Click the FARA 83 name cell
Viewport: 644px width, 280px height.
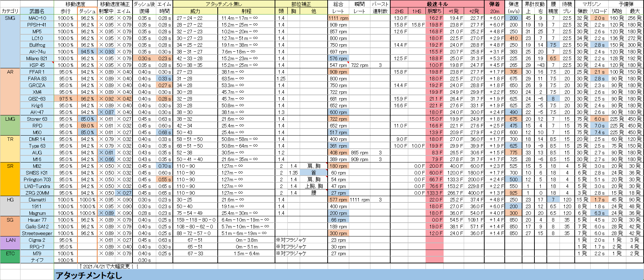(x=37, y=79)
